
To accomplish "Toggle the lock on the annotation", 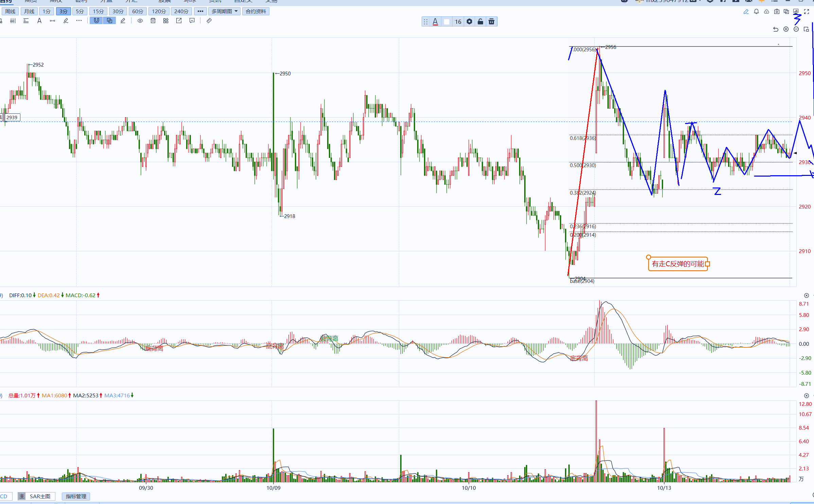I will coord(480,22).
